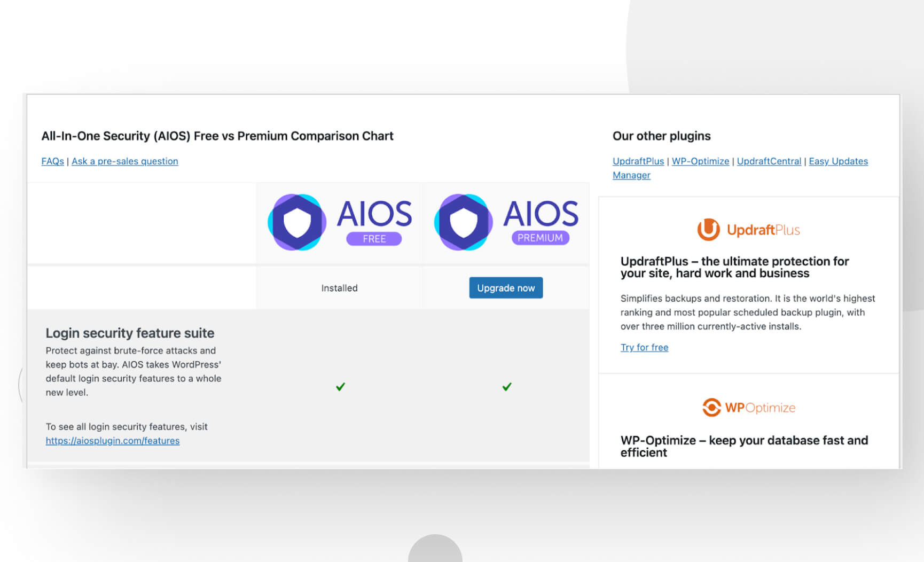Click the AIOS Premium logo
The image size is (924, 562).
coord(505,221)
